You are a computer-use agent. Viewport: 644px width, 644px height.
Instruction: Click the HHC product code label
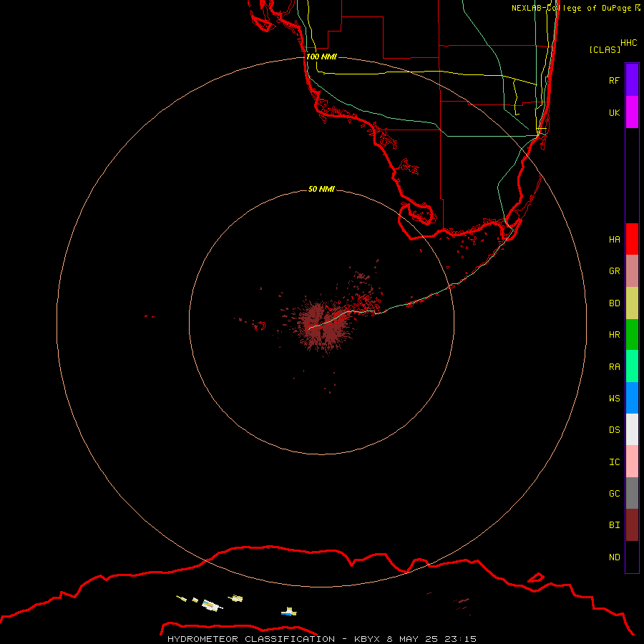629,43
